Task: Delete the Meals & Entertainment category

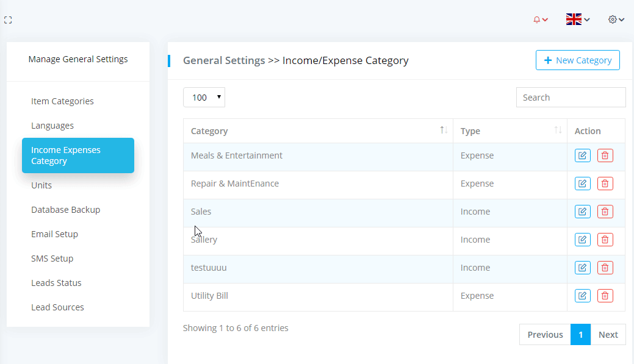Action: pos(605,155)
